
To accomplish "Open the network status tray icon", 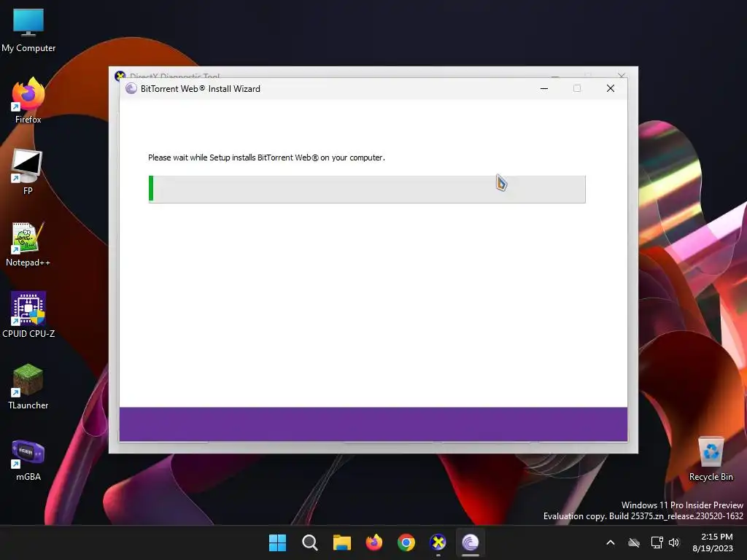I will tap(657, 542).
